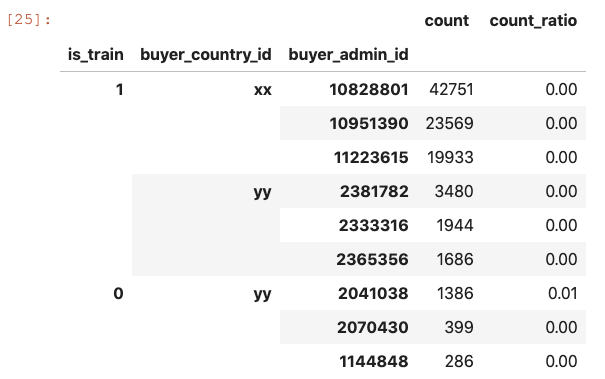The width and height of the screenshot is (605, 379).
Task: Click the xx country index label
Action: pos(263,90)
